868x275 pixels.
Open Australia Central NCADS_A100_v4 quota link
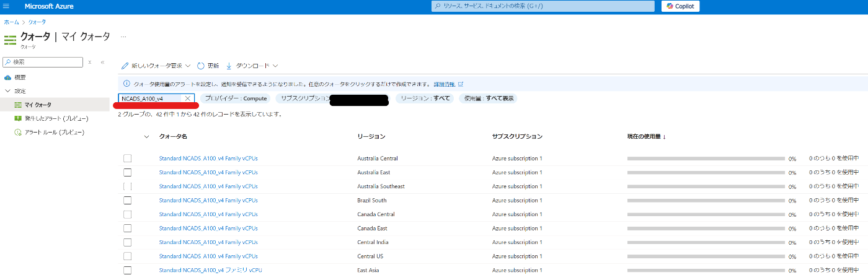(208, 159)
